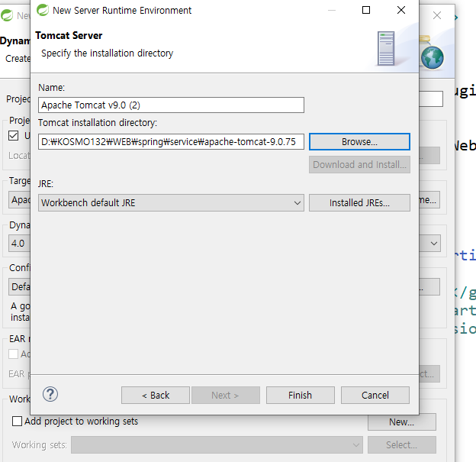This screenshot has width=476, height=462.
Task: Open the help question mark icon
Action: click(50, 394)
